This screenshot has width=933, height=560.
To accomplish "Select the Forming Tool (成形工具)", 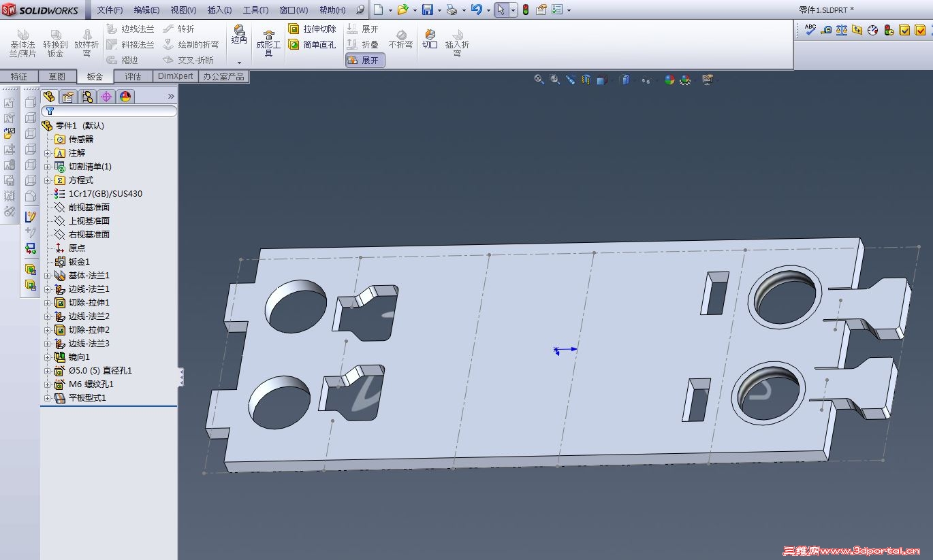I will pyautogui.click(x=268, y=43).
